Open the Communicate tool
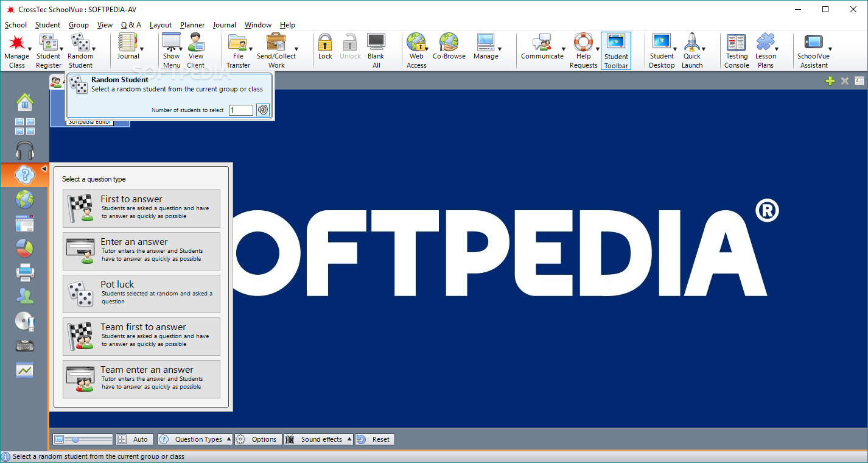Screen dimensions: 868x463 point(542,47)
